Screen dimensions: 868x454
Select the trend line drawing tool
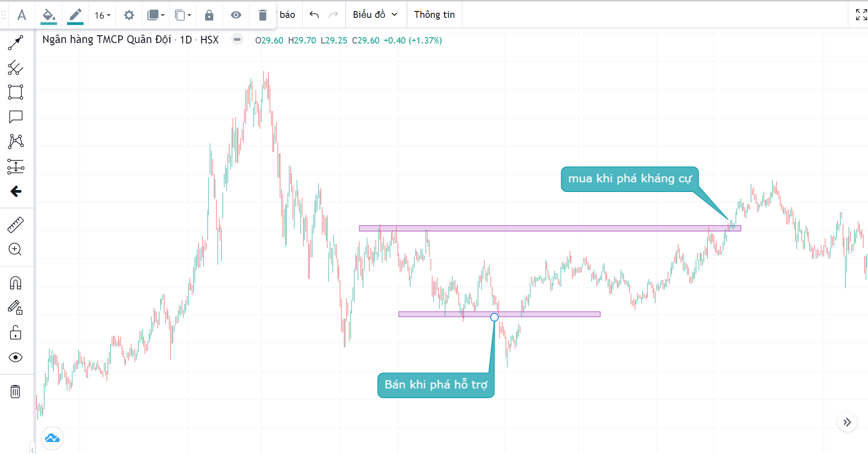pyautogui.click(x=16, y=43)
